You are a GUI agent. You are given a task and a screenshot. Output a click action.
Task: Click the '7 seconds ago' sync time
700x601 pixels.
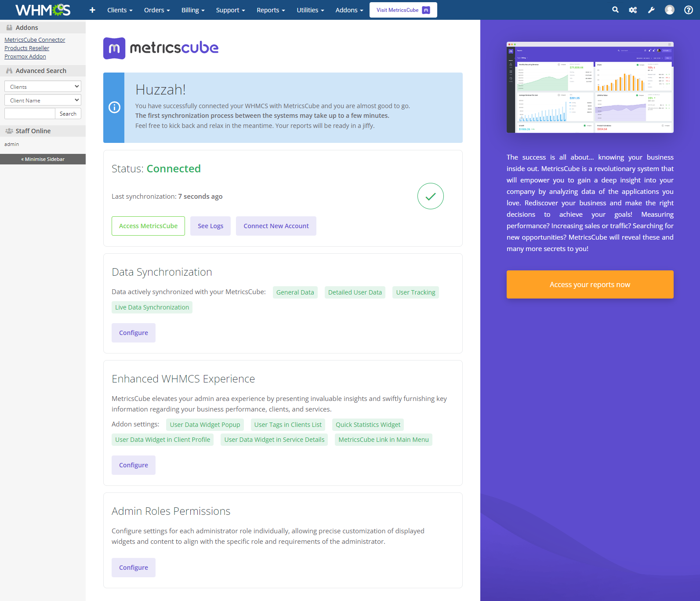pos(200,197)
